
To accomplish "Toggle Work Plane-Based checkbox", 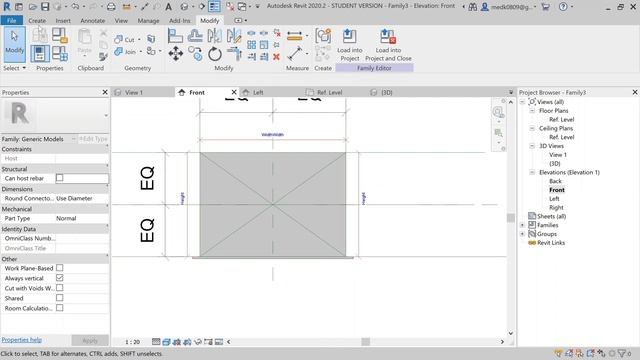I will coord(60,268).
